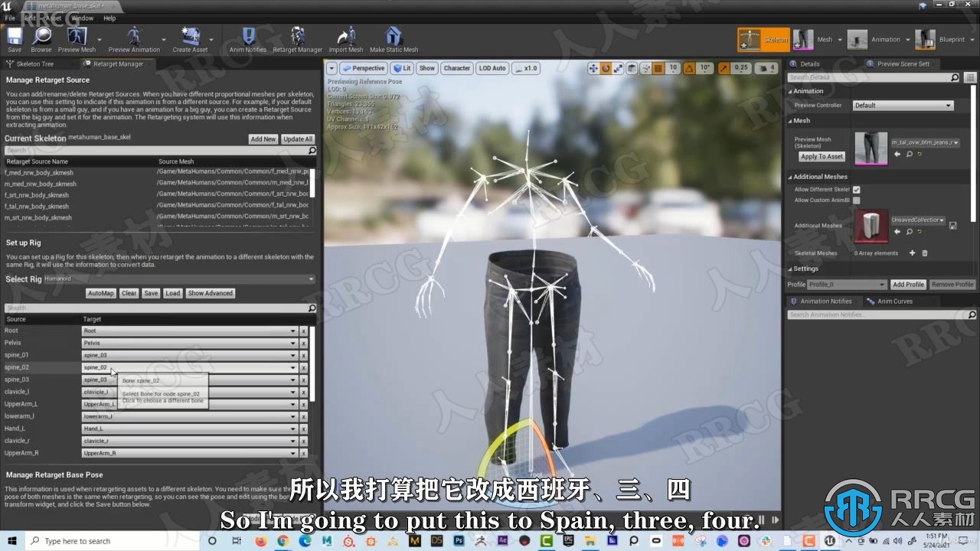Select the scale gizmo mode icon
The width and height of the screenshot is (980, 551).
[x=619, y=68]
